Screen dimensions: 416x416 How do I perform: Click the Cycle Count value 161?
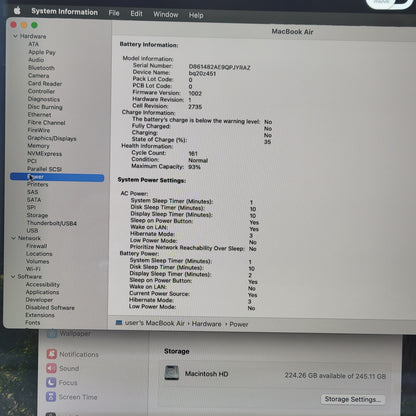tap(193, 154)
